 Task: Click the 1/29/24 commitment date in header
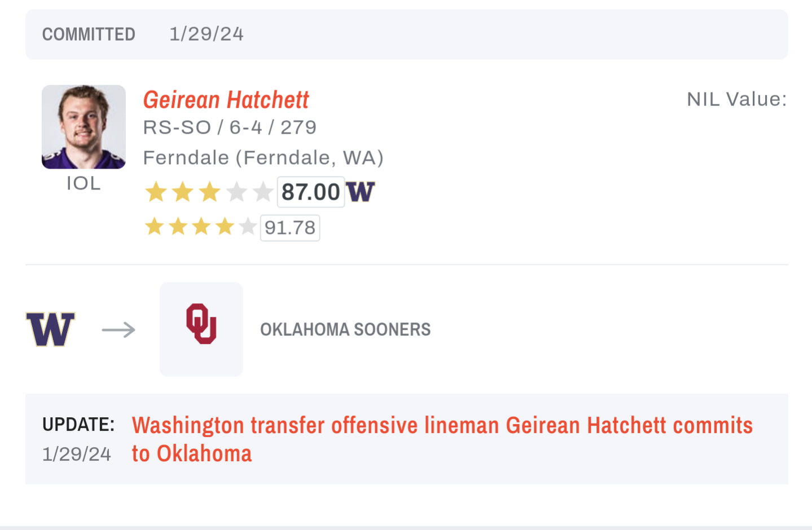(x=207, y=34)
